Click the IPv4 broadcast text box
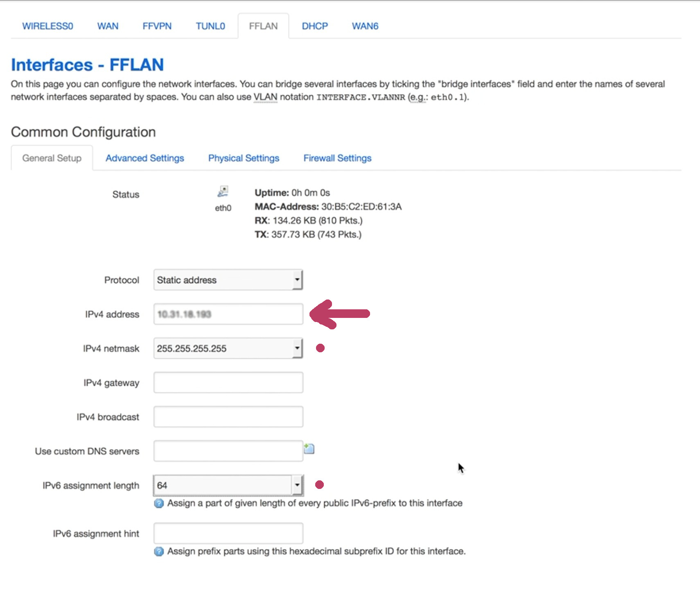Screen dimensions: 700x599 tap(228, 417)
